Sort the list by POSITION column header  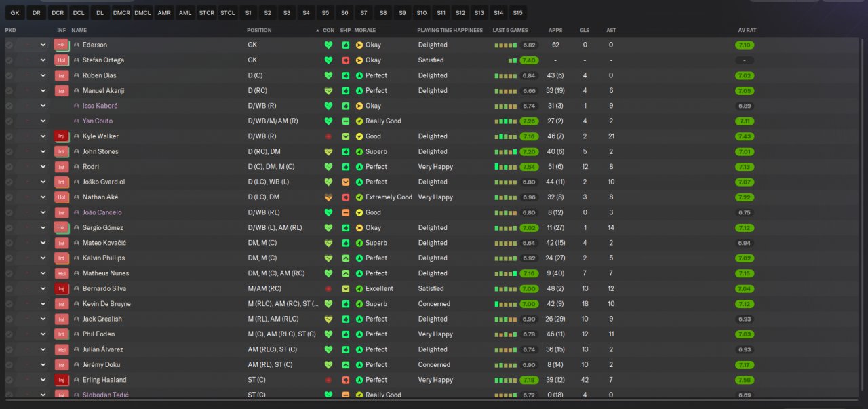(x=260, y=31)
